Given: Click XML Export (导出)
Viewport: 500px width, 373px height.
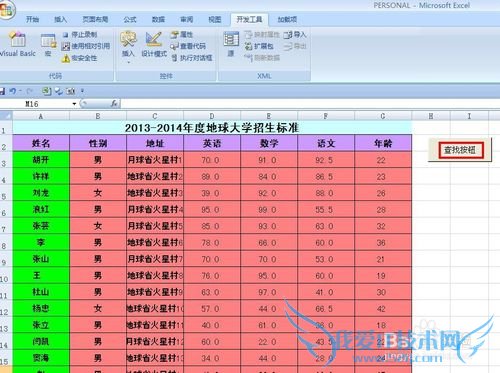Looking at the screenshot, I should [x=295, y=46].
